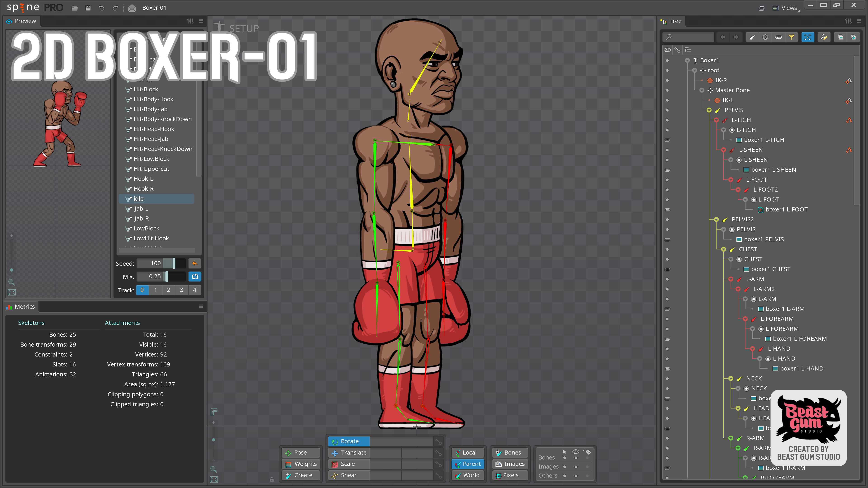Collapse the Master Bone tree node
Image resolution: width=868 pixels, height=488 pixels.
click(x=702, y=90)
